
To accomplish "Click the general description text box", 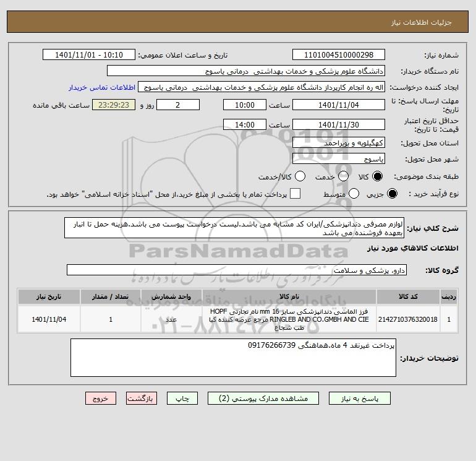I will [x=234, y=228].
